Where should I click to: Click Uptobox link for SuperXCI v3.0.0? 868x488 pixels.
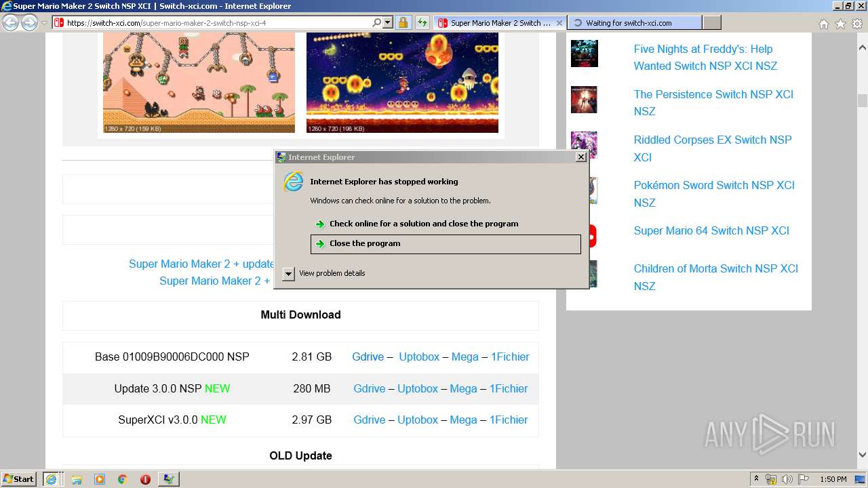(418, 420)
